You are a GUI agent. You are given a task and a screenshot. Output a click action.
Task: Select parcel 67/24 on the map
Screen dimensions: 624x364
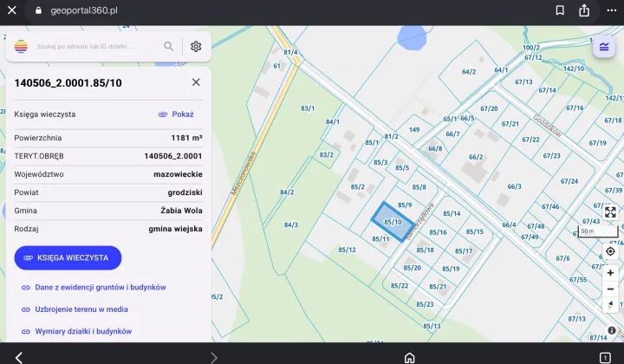click(569, 181)
